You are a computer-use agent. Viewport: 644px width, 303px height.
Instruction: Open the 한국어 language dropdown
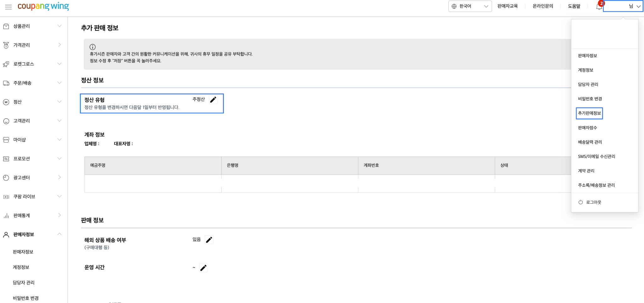[x=470, y=6]
